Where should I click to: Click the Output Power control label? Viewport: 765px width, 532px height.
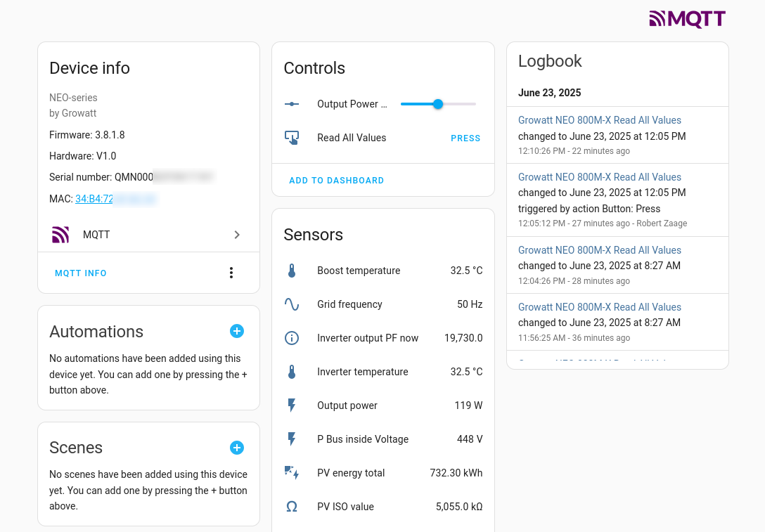352,104
